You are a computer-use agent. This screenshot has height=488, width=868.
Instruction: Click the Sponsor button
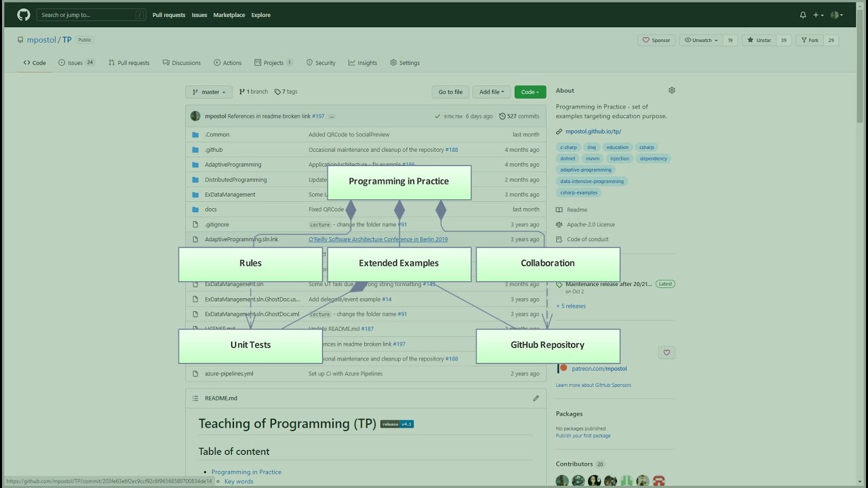pos(656,40)
